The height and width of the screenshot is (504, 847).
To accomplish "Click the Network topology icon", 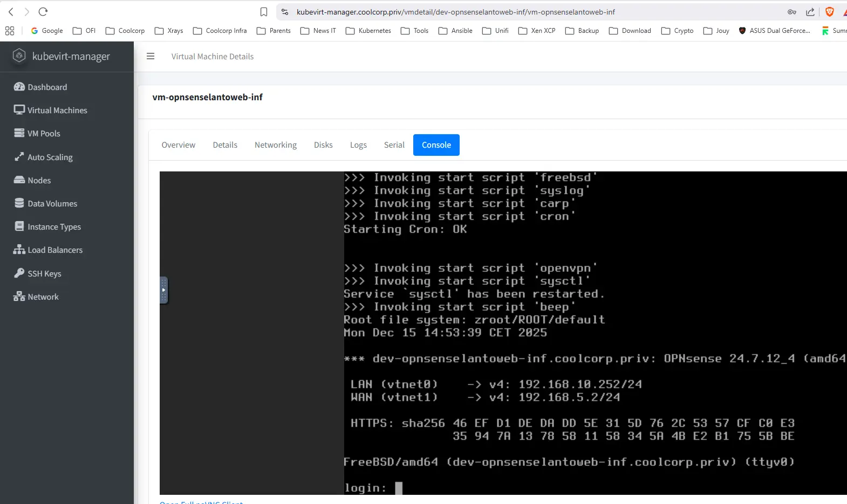I will pos(19,296).
